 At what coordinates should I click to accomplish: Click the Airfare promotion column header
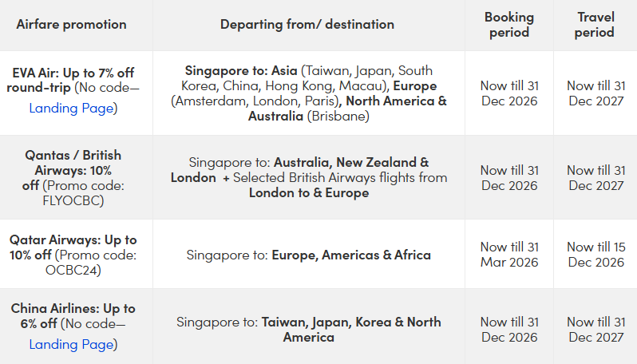click(x=71, y=24)
